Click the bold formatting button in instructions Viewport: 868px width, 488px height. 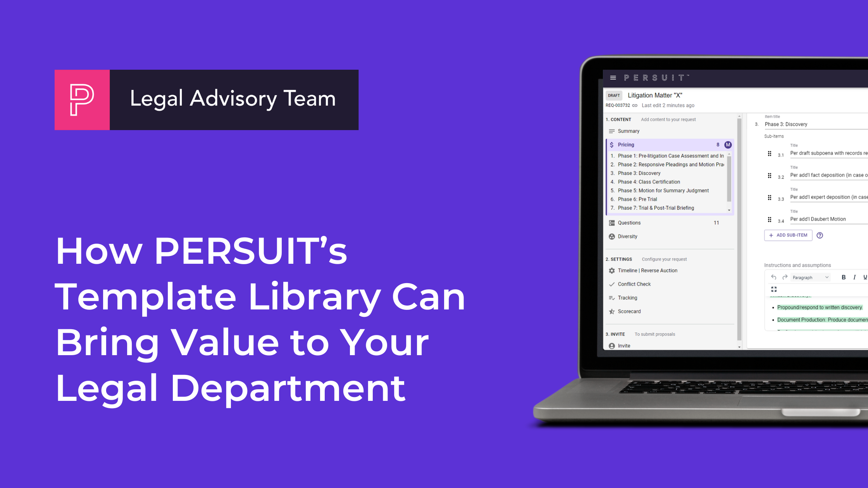(847, 277)
